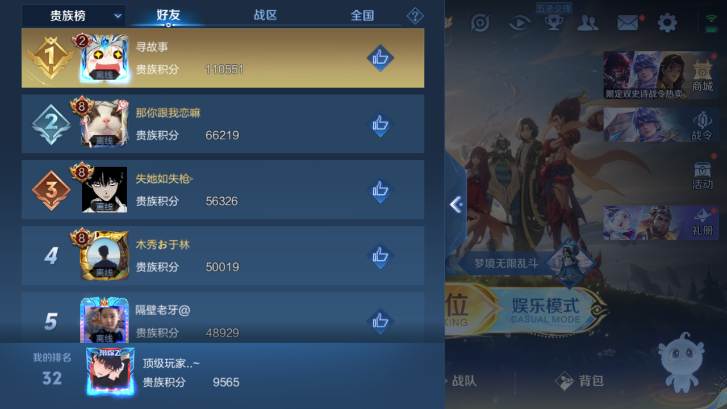Like the player 隔壁老牙@
The image size is (727, 409).
(380, 321)
